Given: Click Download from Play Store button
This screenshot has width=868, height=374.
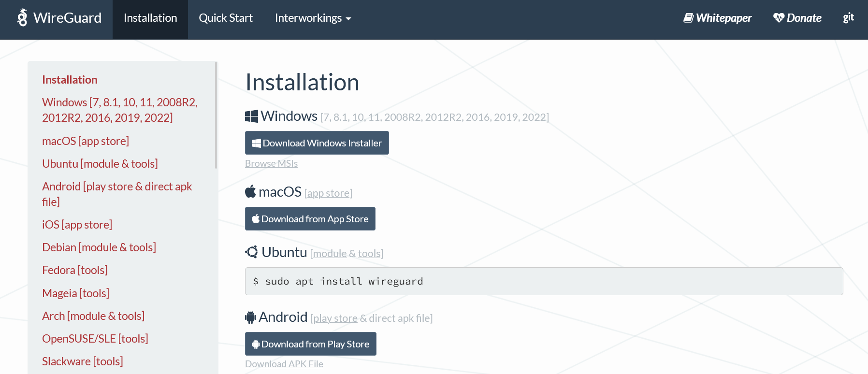Looking at the screenshot, I should (311, 344).
